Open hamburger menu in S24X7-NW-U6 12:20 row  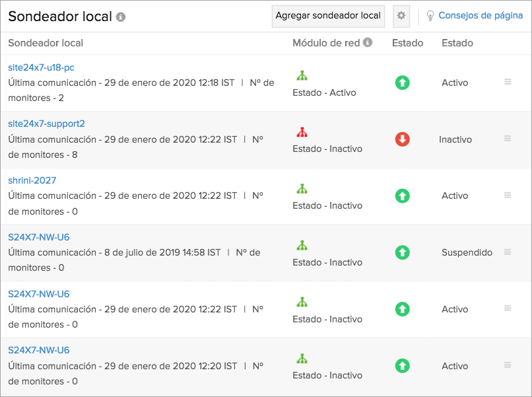point(508,365)
